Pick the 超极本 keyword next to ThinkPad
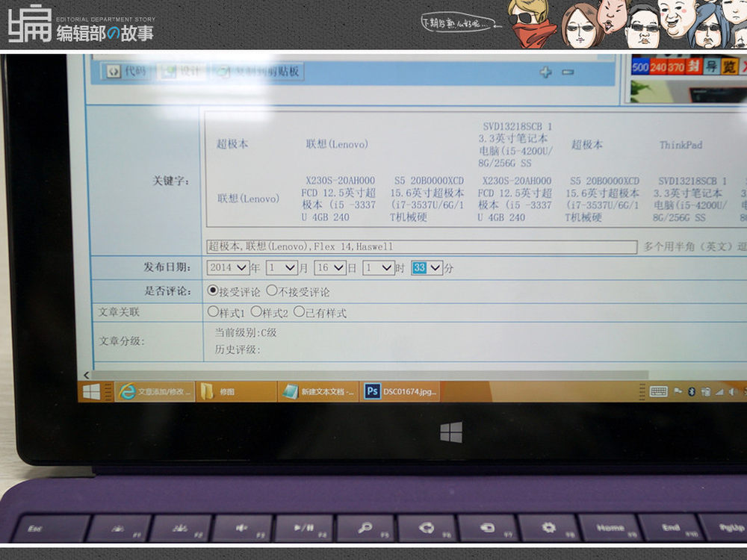This screenshot has height=560, width=747. point(587,144)
